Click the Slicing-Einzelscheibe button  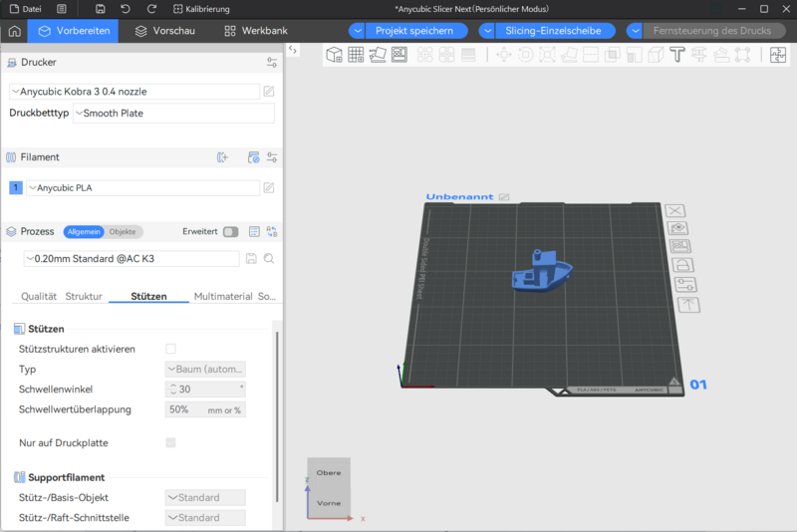(553, 31)
